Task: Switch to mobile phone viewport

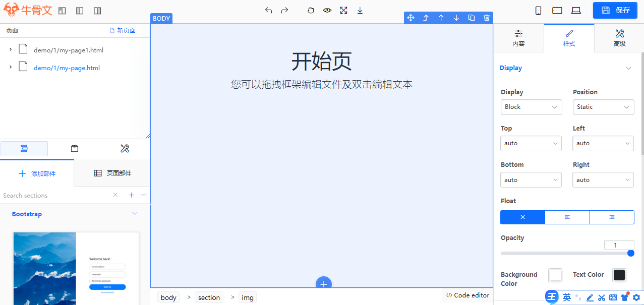Action: coord(539,10)
